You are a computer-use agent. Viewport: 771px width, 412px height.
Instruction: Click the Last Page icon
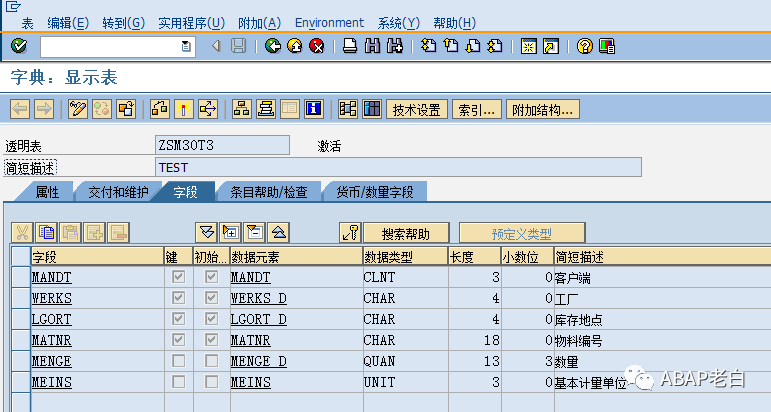tap(495, 46)
